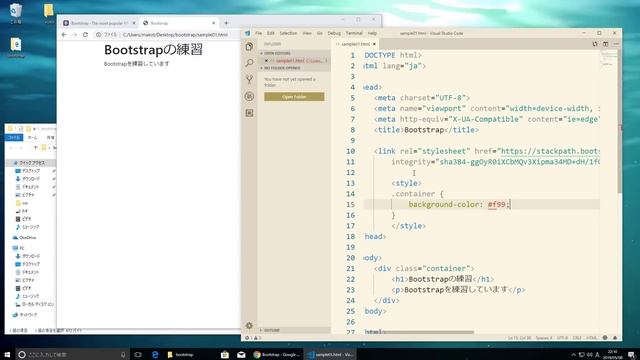Close the sample01.html editor tab

pyautogui.click(x=374, y=44)
